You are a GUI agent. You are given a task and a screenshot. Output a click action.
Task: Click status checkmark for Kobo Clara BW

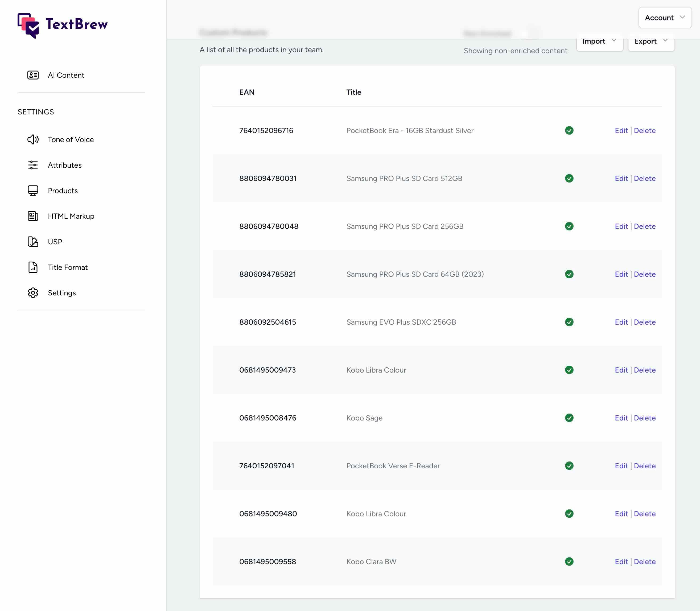click(569, 562)
